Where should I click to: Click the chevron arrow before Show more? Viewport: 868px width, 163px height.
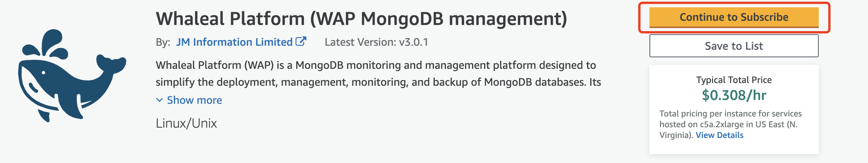coord(159,100)
